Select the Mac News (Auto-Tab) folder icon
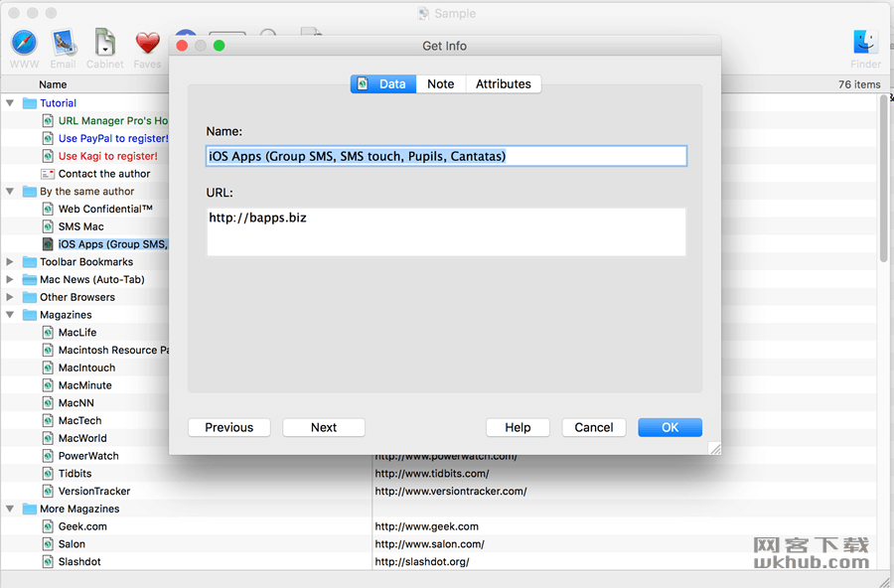894x588 pixels. click(30, 280)
